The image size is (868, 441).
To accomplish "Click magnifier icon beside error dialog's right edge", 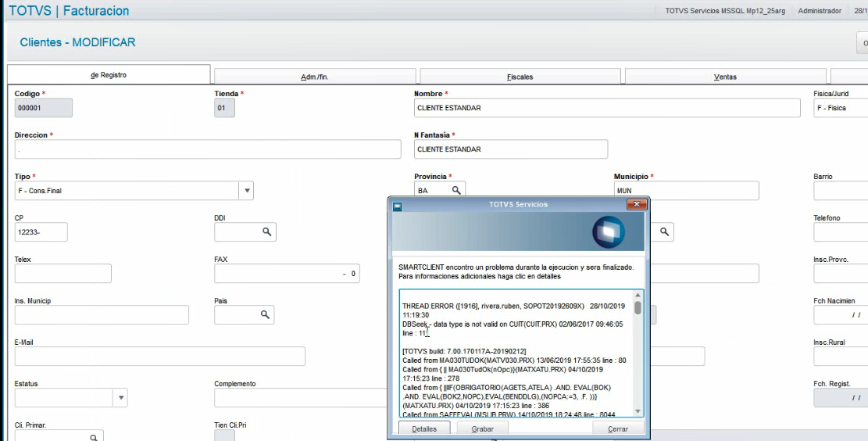I will [x=664, y=231].
